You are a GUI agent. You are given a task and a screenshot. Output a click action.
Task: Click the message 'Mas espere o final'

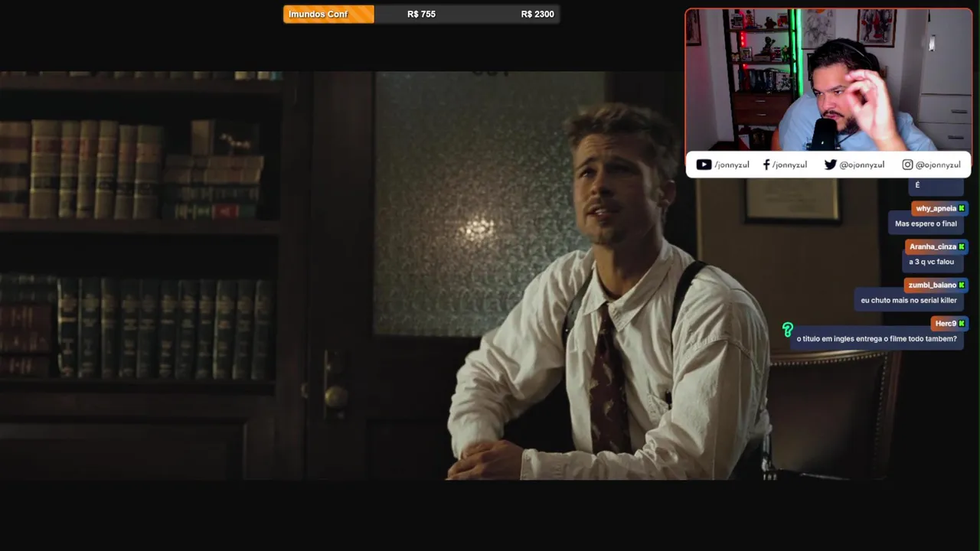926,223
